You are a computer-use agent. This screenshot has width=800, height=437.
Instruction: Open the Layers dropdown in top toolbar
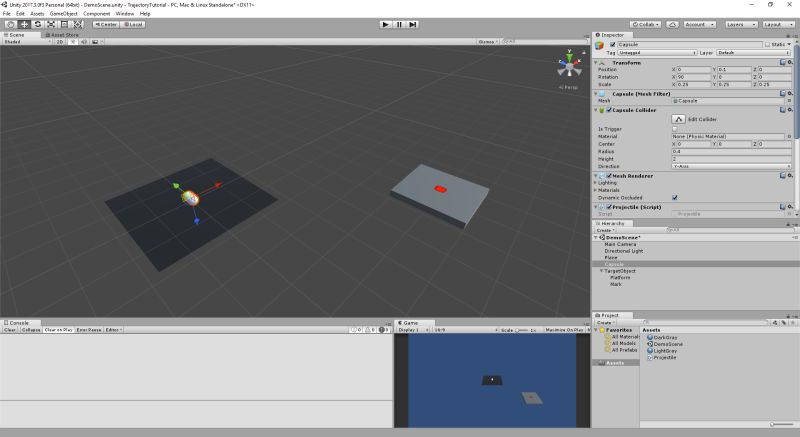[x=741, y=24]
